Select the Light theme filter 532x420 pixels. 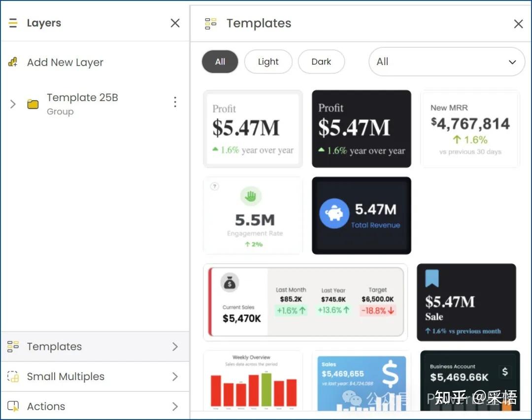(268, 62)
